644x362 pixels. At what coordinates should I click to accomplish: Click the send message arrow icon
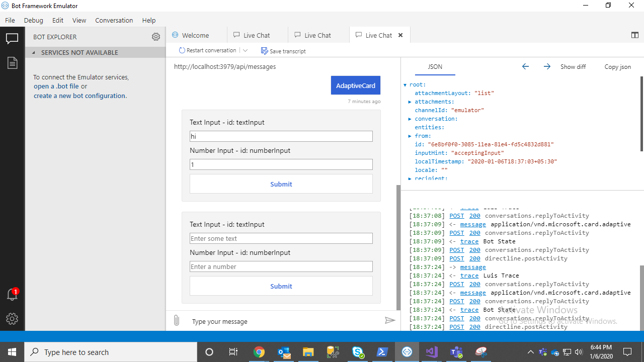click(x=390, y=320)
